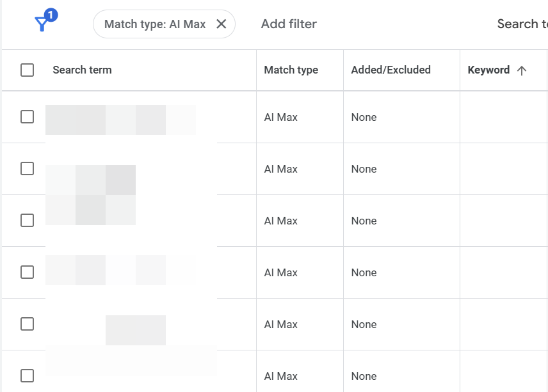Expand filtering options via the funnel icon
Viewport: 548px width, 392px height.
point(42,24)
